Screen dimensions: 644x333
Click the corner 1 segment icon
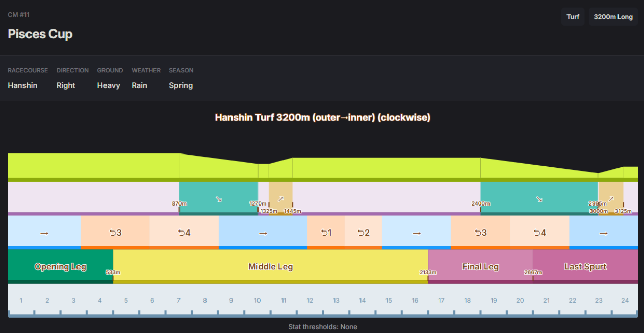(326, 233)
